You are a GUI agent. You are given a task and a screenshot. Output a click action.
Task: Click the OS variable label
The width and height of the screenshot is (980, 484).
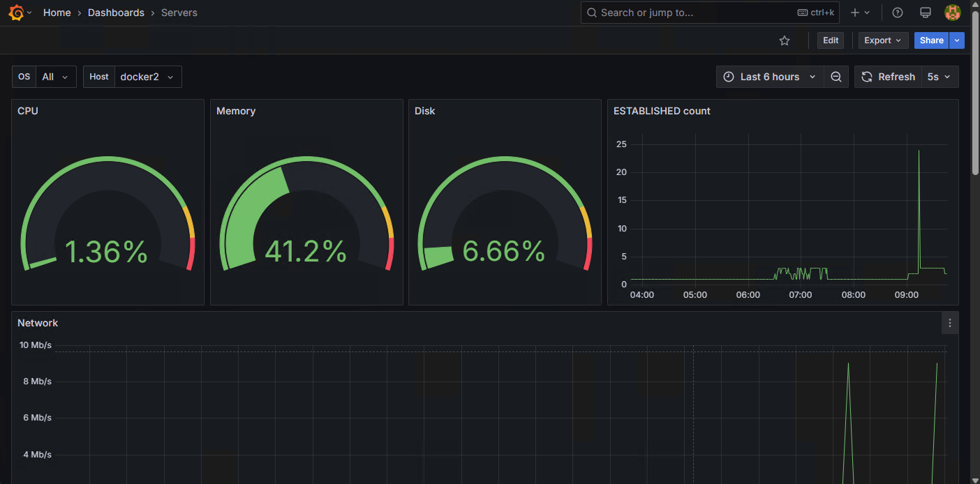(x=24, y=77)
